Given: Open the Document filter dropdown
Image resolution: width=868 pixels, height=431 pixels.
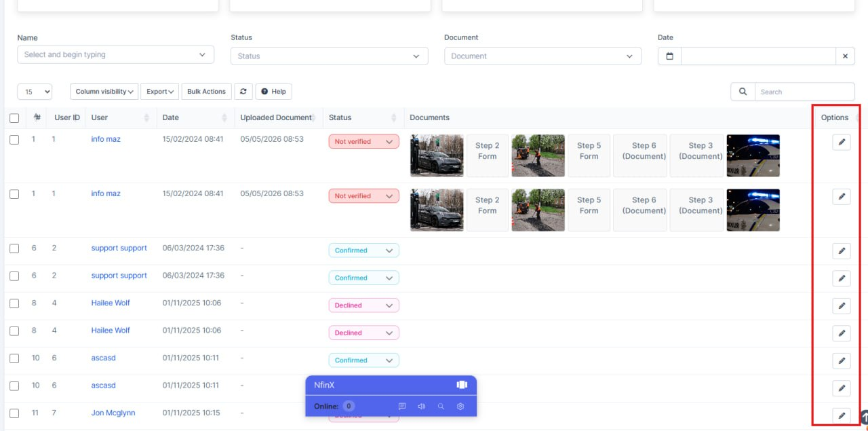Looking at the screenshot, I should [x=542, y=56].
